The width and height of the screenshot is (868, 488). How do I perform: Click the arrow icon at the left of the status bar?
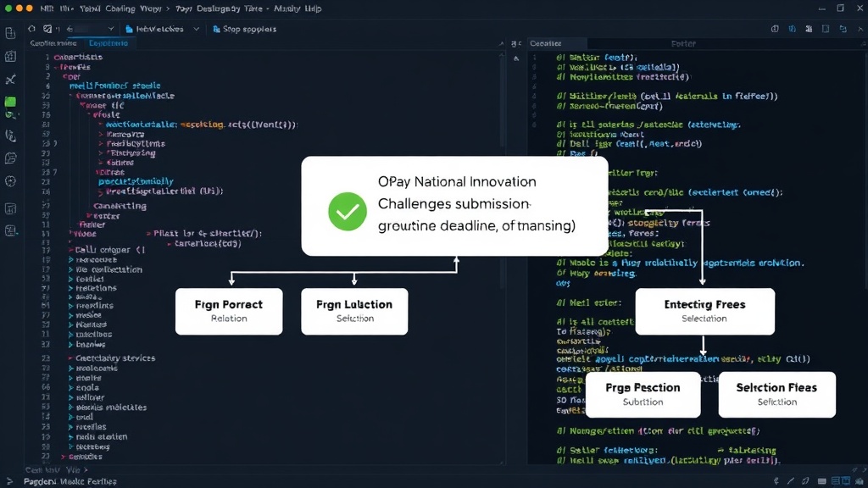tap(9, 482)
